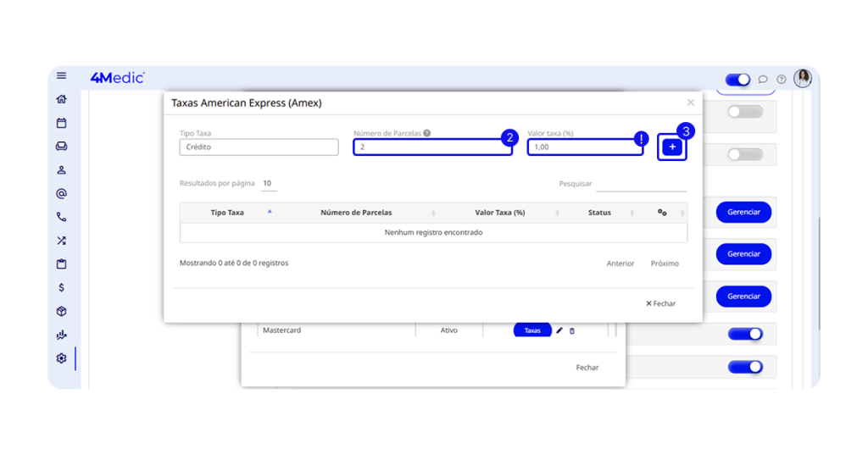
Task: Disable the bottom-most blue toggle switch
Action: tap(744, 367)
